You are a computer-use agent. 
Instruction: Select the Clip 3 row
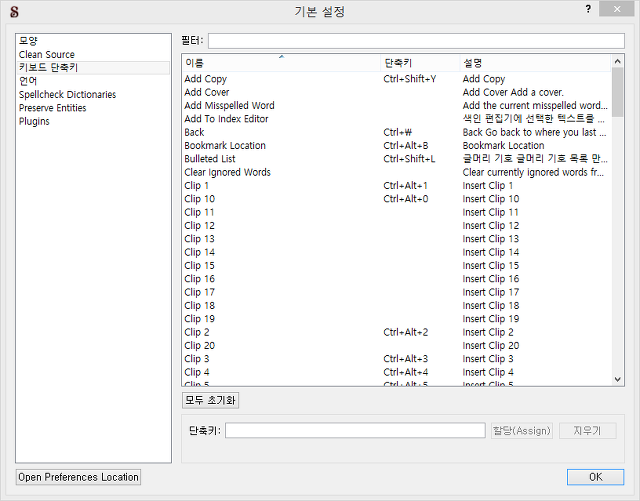coord(396,359)
